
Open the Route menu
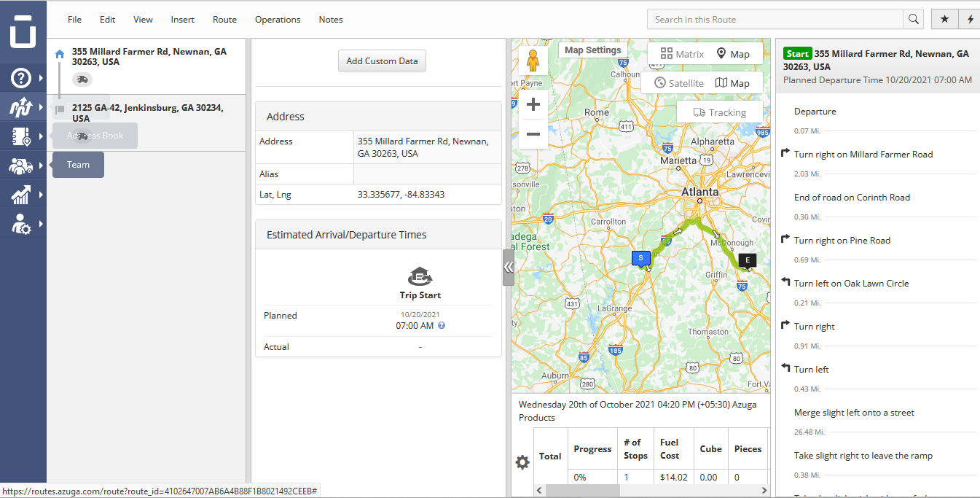click(224, 20)
